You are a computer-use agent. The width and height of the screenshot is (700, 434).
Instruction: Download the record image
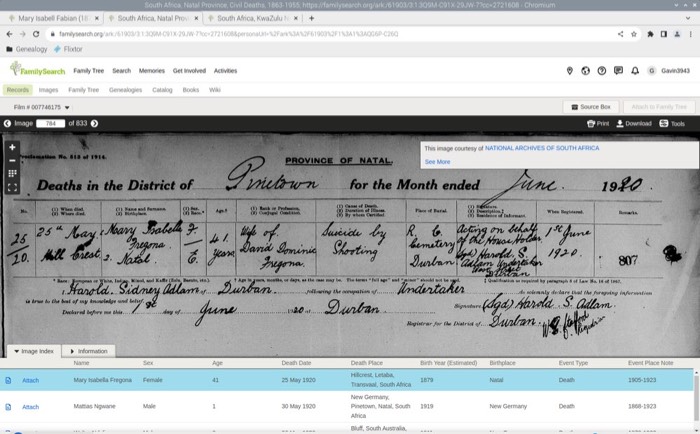633,123
